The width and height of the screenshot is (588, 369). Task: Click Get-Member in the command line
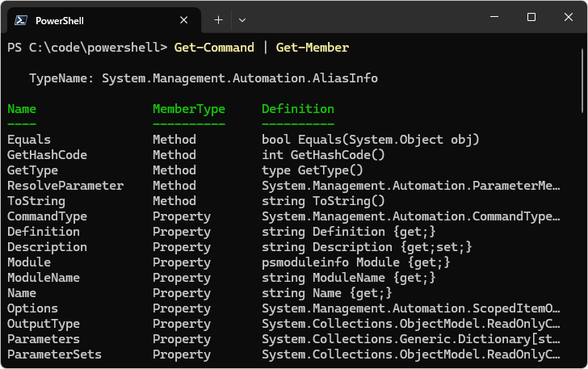pos(313,48)
